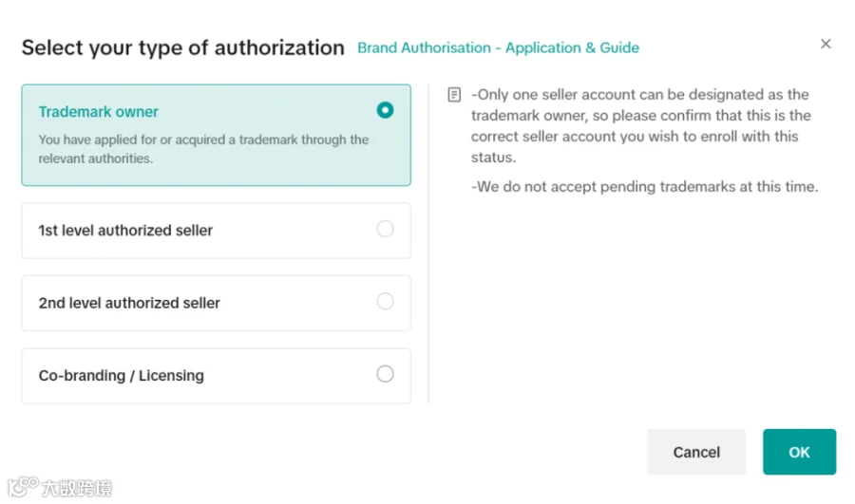
Task: Cancel the authorization selection
Action: (696, 452)
